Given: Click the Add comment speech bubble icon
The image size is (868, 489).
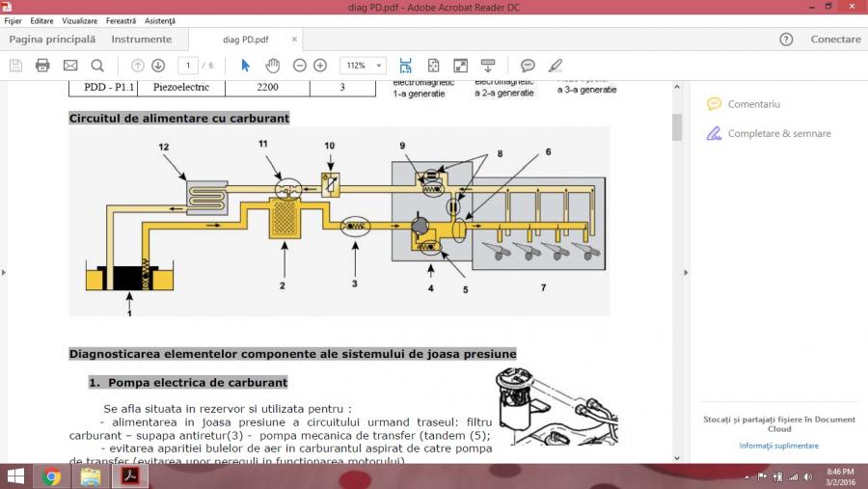Looking at the screenshot, I should pos(528,66).
